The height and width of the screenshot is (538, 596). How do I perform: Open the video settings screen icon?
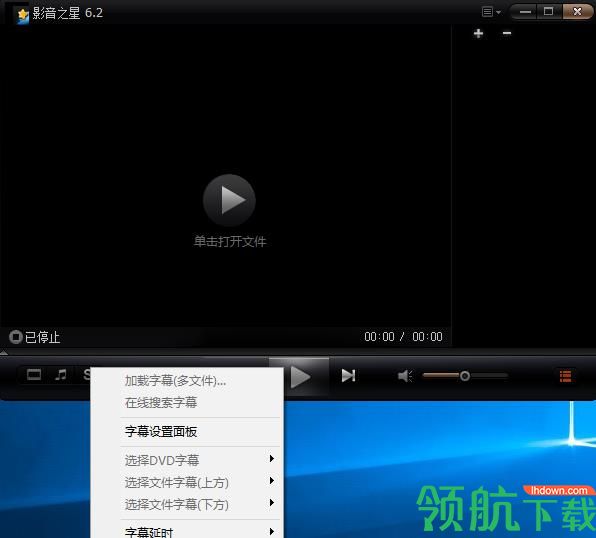coord(34,375)
